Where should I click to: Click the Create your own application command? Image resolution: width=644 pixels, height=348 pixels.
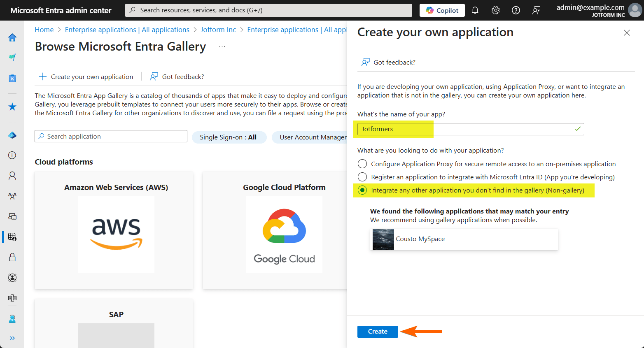click(x=86, y=77)
